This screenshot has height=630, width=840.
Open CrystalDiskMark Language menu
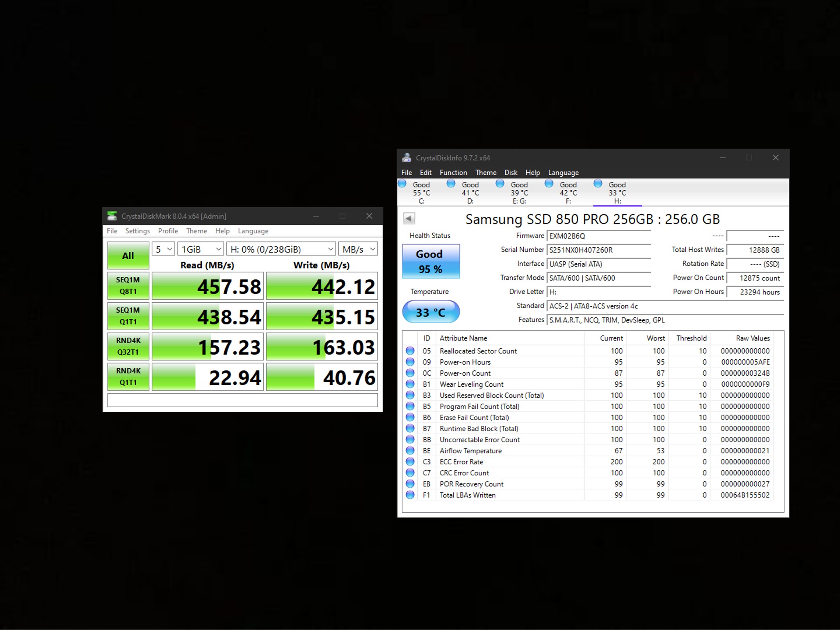[x=253, y=231]
